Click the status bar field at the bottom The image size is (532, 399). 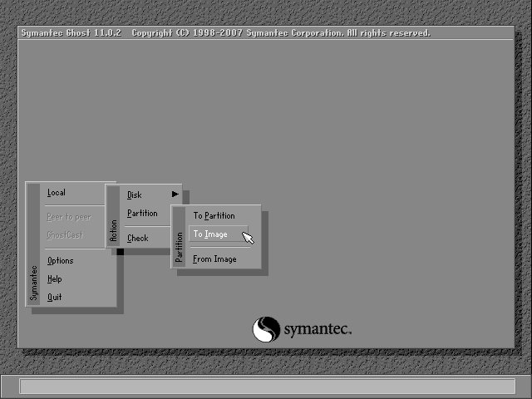coord(268,387)
